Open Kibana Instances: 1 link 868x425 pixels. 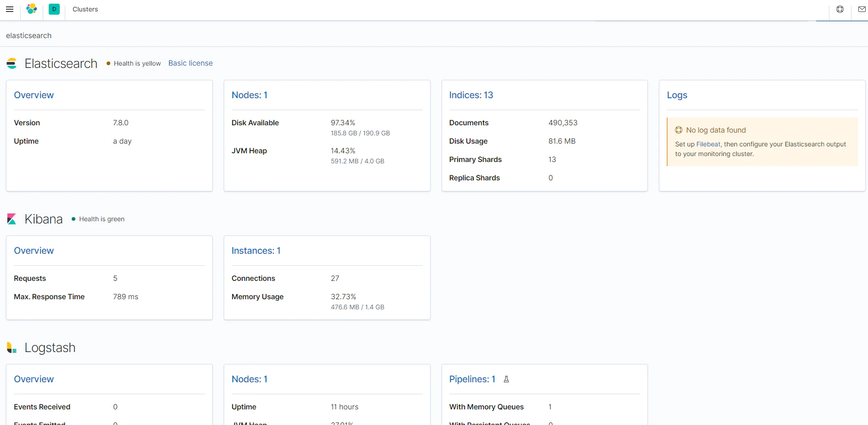(x=256, y=251)
